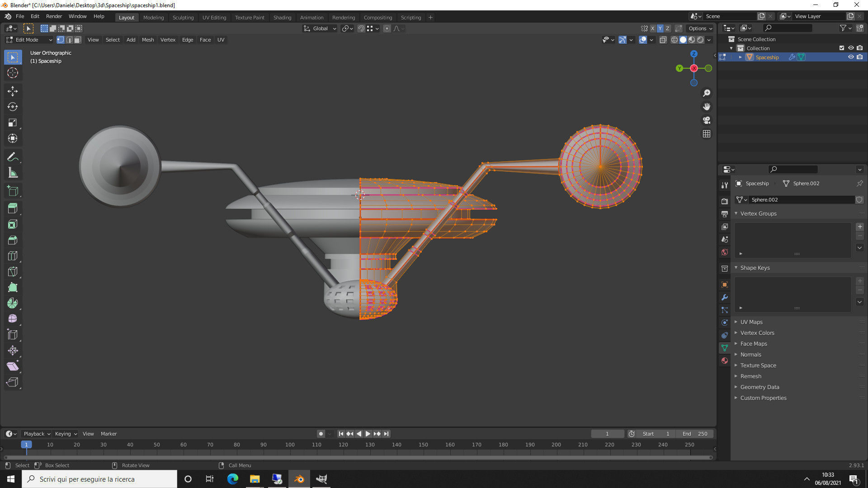
Task: Select the Edge Slide tool
Action: point(13,335)
